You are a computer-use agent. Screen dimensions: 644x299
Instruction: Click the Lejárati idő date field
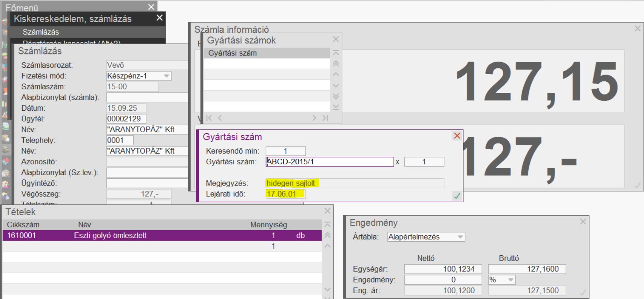285,194
